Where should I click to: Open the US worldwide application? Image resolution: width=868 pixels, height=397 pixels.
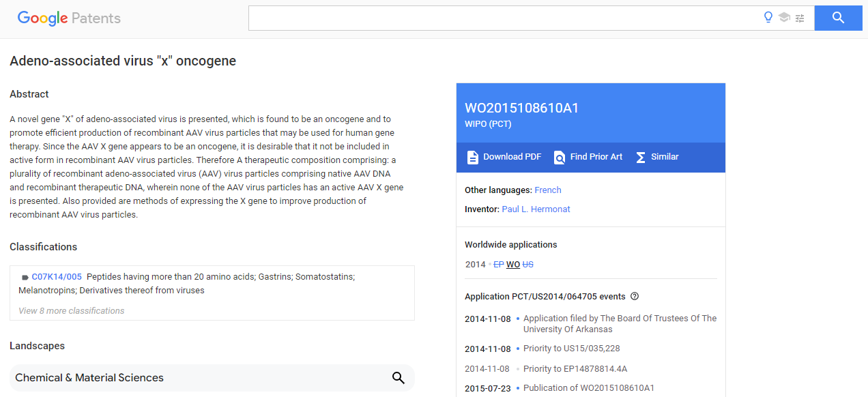[527, 265]
